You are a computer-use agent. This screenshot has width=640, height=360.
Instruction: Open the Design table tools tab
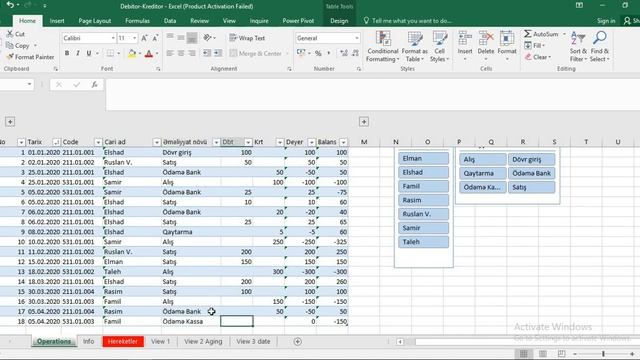click(339, 21)
